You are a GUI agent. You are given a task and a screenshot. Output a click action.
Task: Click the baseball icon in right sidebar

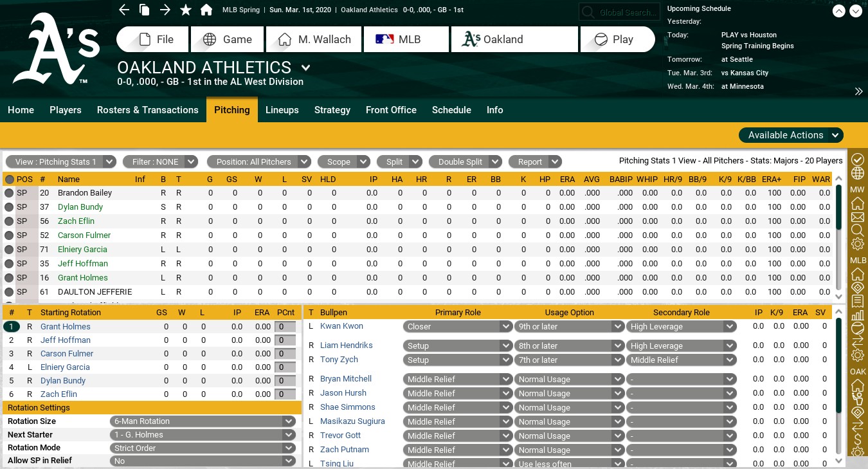(x=857, y=329)
